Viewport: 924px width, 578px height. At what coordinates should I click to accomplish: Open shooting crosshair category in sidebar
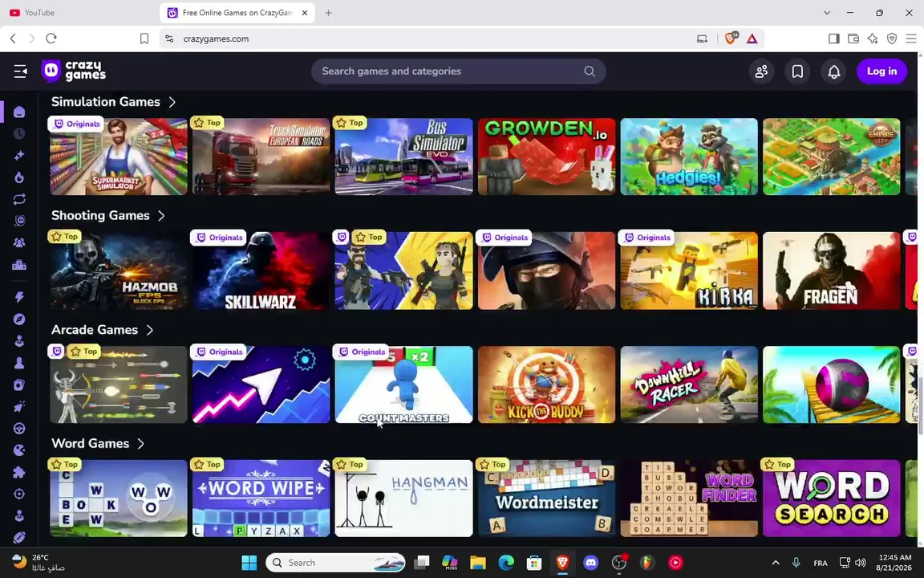click(19, 494)
